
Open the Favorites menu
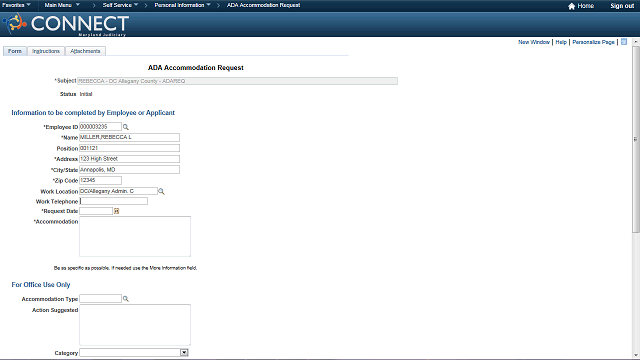(x=16, y=5)
